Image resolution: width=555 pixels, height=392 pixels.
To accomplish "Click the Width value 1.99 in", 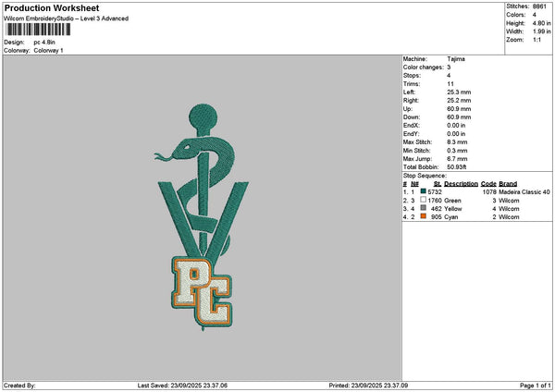I will (x=541, y=31).
